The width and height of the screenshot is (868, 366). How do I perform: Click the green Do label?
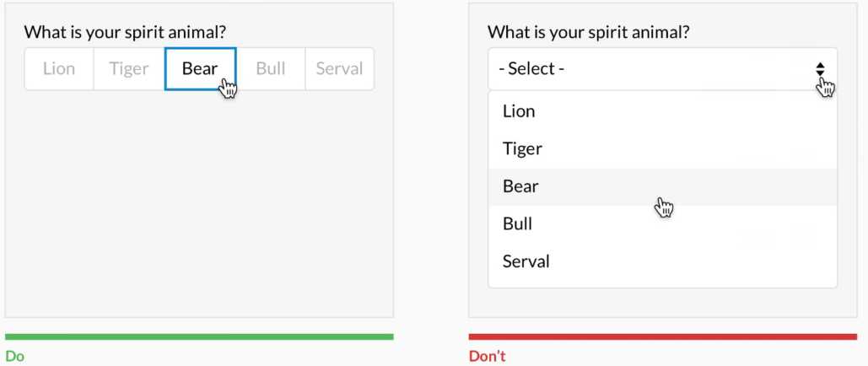[x=15, y=356]
